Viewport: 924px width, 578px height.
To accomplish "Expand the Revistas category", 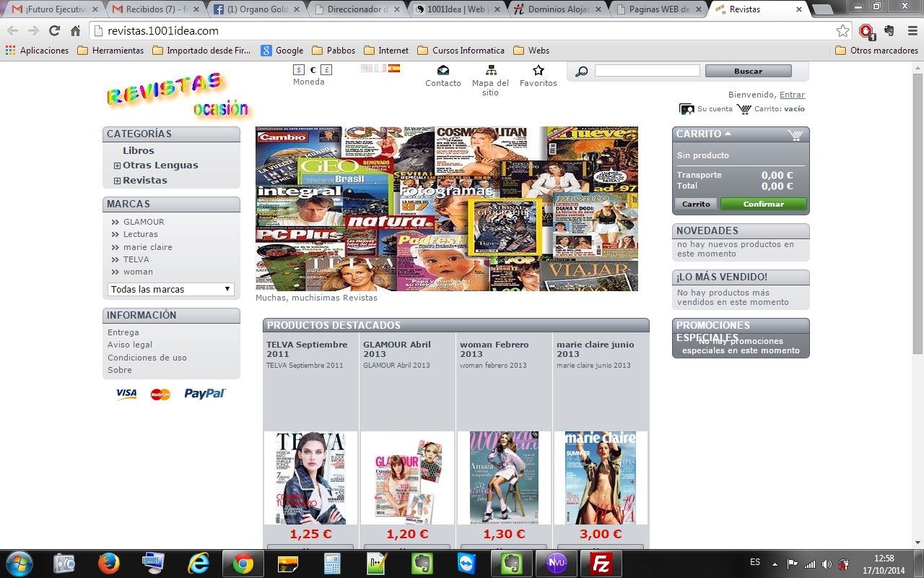I will pyautogui.click(x=117, y=181).
